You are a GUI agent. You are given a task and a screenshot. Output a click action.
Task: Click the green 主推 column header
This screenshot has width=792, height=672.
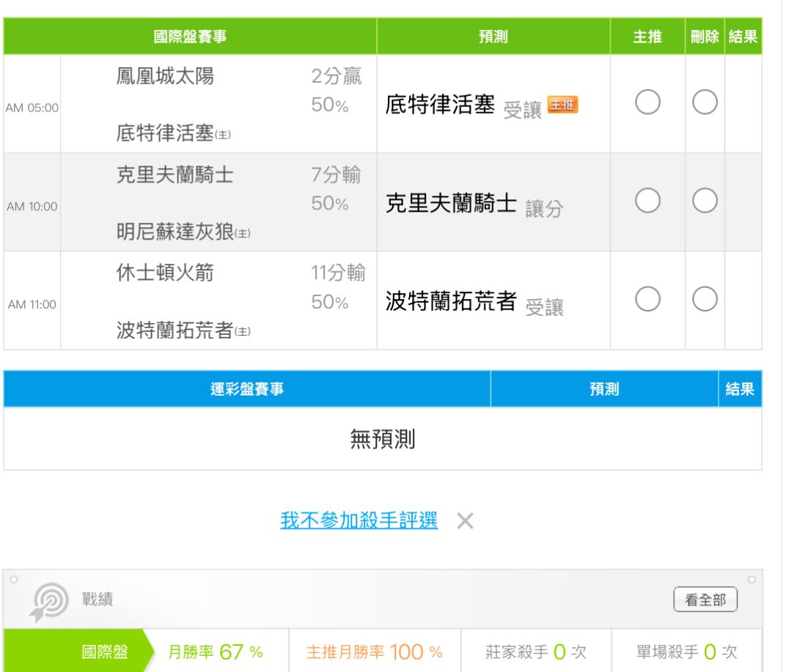click(648, 37)
